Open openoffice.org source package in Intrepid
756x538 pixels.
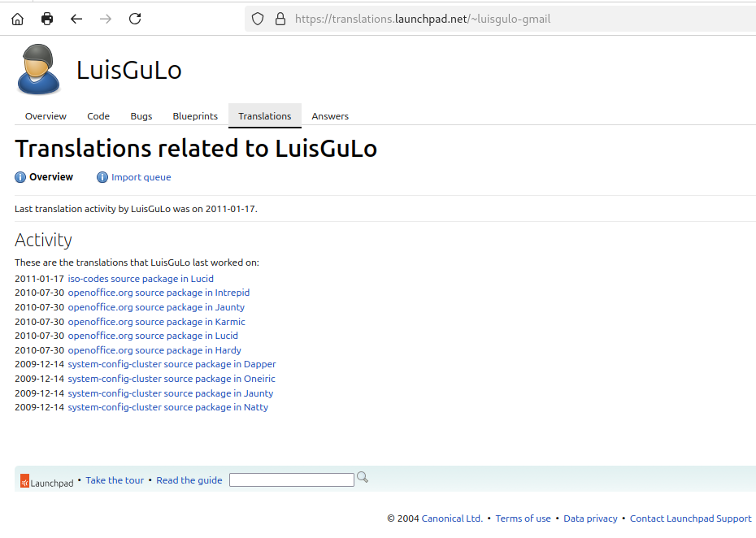click(x=159, y=293)
